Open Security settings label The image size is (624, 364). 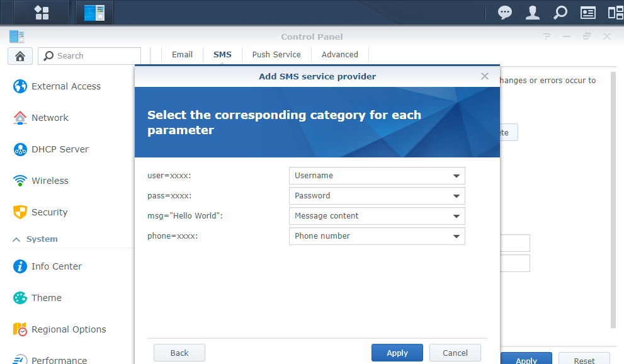[x=49, y=212]
